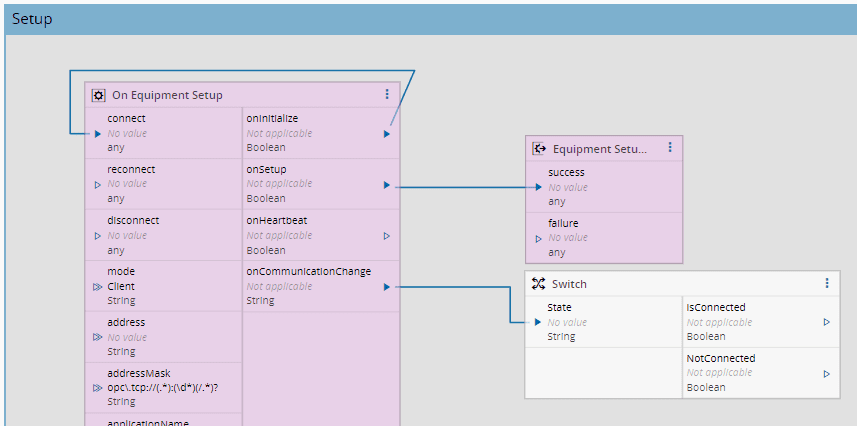Click the failure input port arrow
The width and height of the screenshot is (857, 426).
click(539, 239)
